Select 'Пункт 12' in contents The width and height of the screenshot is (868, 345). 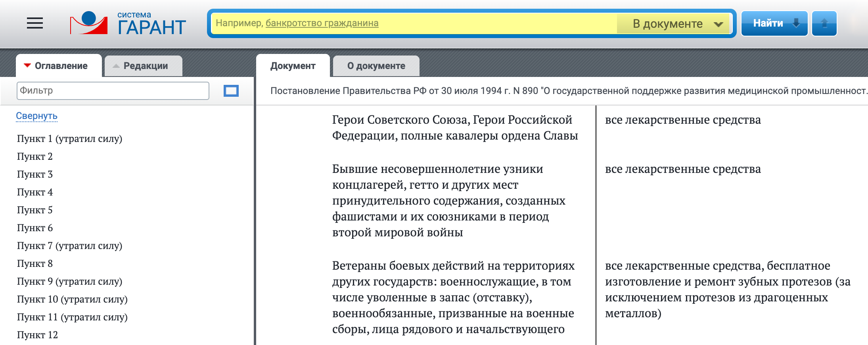(x=37, y=335)
